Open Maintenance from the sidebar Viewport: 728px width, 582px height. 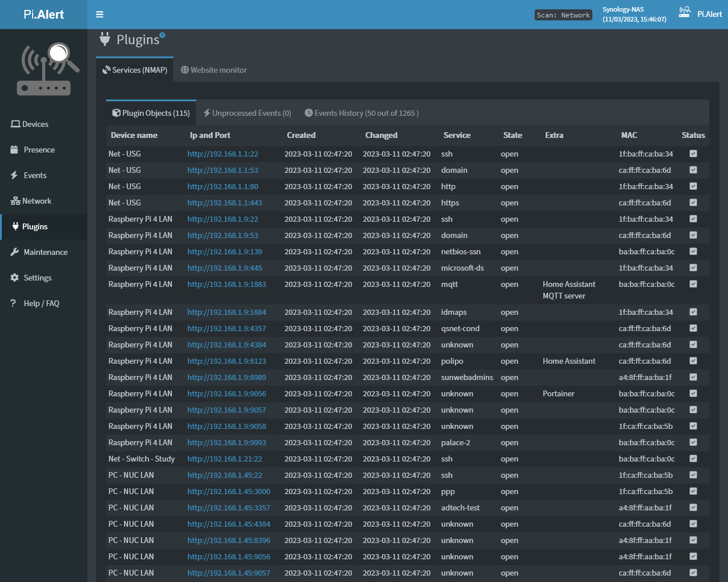coord(45,252)
